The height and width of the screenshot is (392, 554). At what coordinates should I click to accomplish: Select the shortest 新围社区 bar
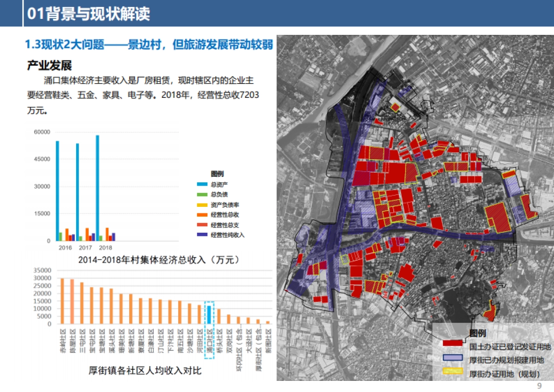pyautogui.click(x=268, y=322)
